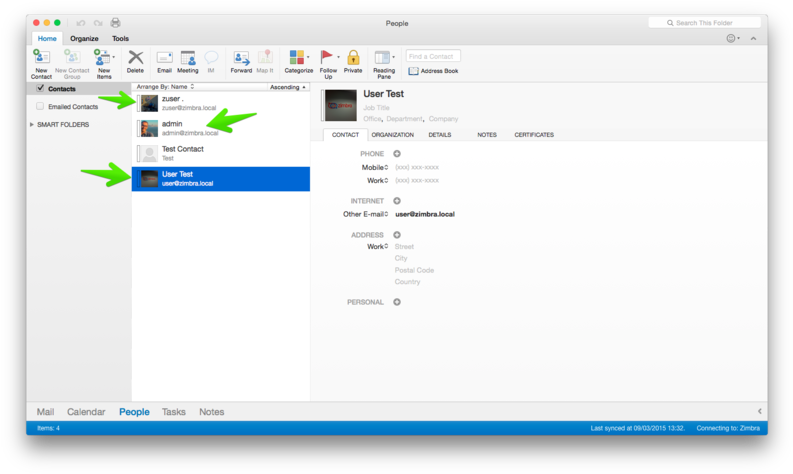Uncheck the Contacts folder checkbox
Viewport: 793px width, 474px height.
tap(40, 89)
